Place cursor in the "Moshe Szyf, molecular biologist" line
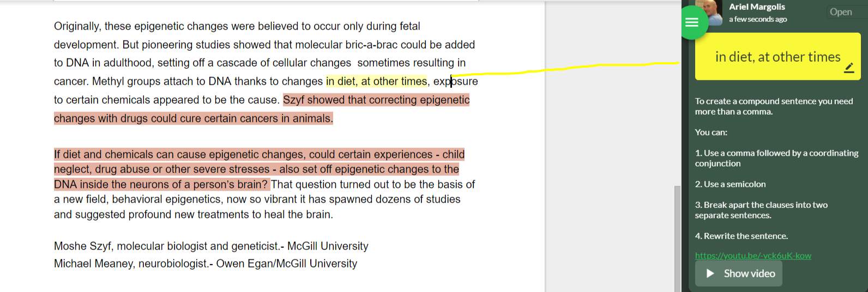 tap(211, 246)
